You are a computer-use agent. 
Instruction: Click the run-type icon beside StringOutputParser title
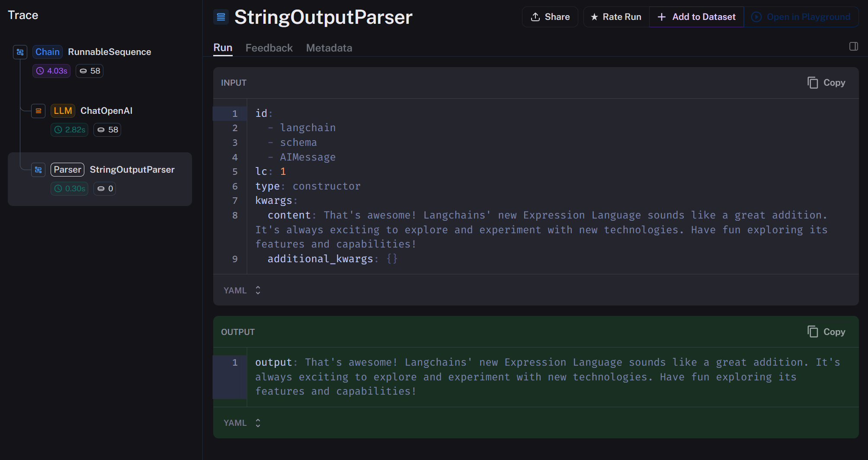(x=221, y=17)
